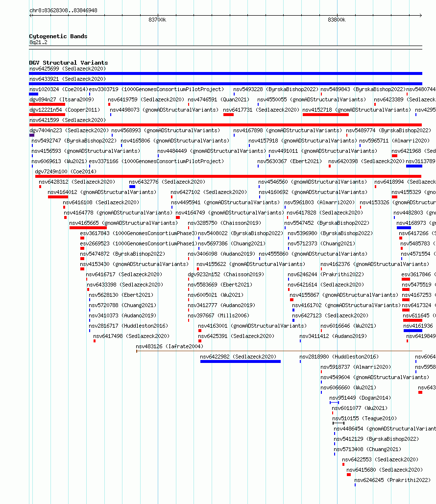Open nsv5918737 (Almarri2020) variant
436x504 pixels.
tap(356, 367)
